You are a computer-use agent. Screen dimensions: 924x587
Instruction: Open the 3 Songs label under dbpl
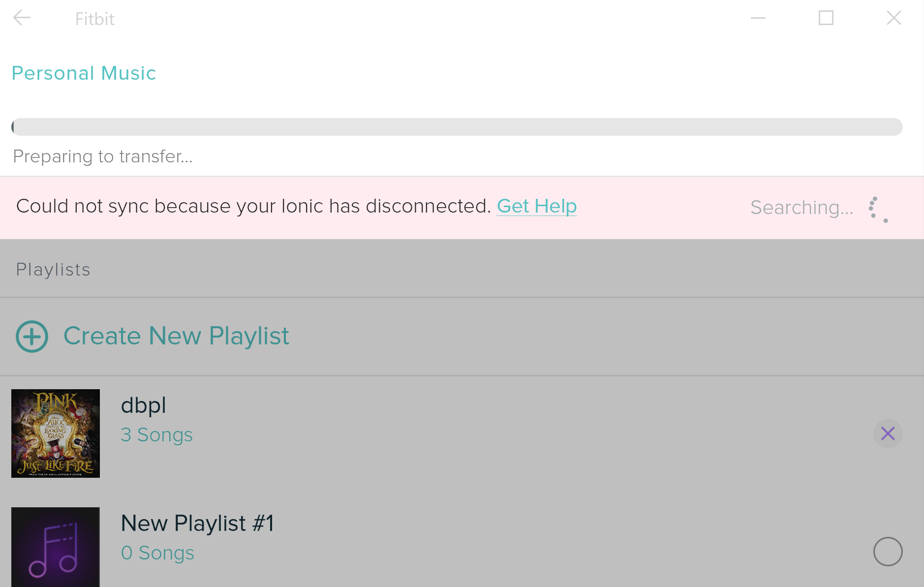(157, 435)
